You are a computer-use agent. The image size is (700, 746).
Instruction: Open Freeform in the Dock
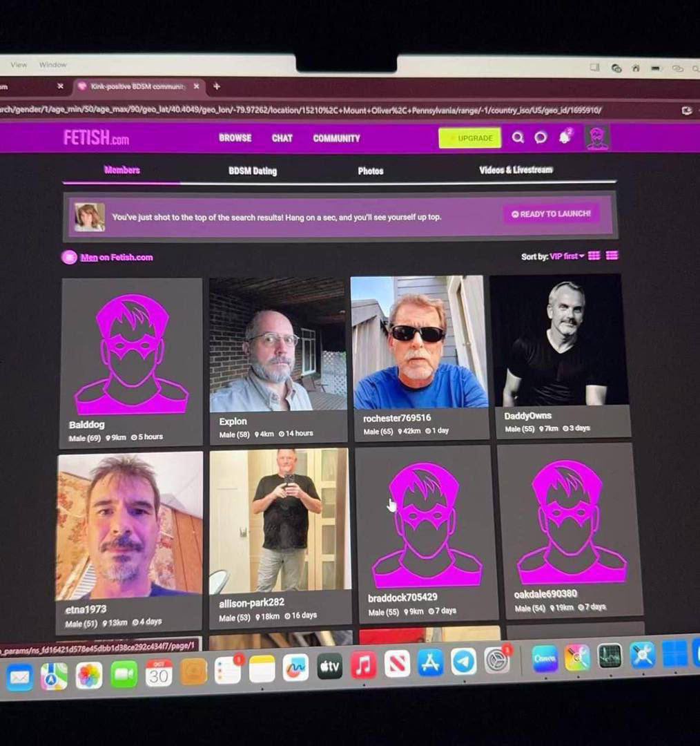(x=295, y=667)
